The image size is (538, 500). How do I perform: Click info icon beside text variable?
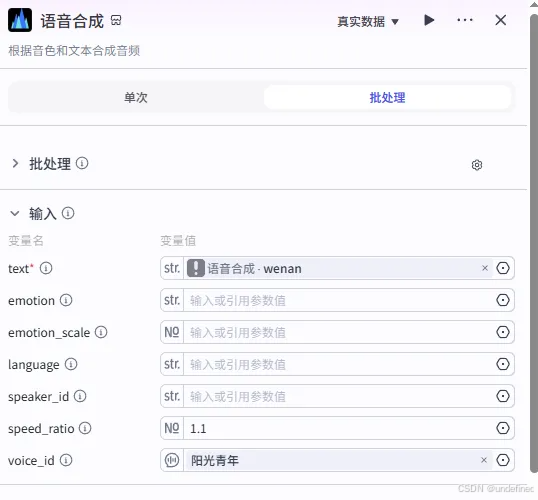[x=46, y=268]
